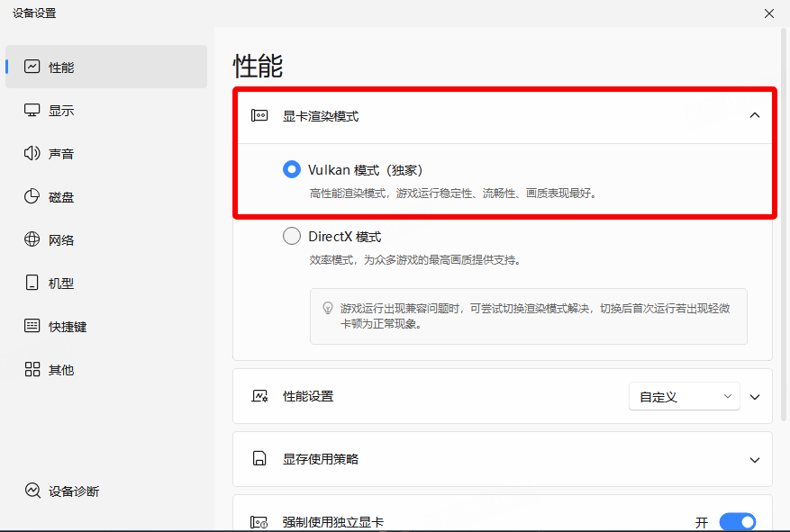Expand the 性能设置 section
Screen dimensions: 790x532
coord(755,396)
